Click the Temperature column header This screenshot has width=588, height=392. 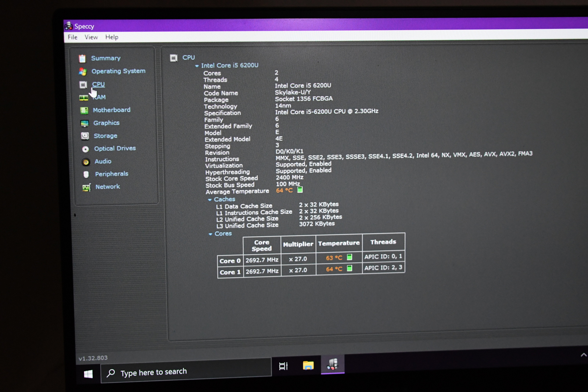(339, 243)
